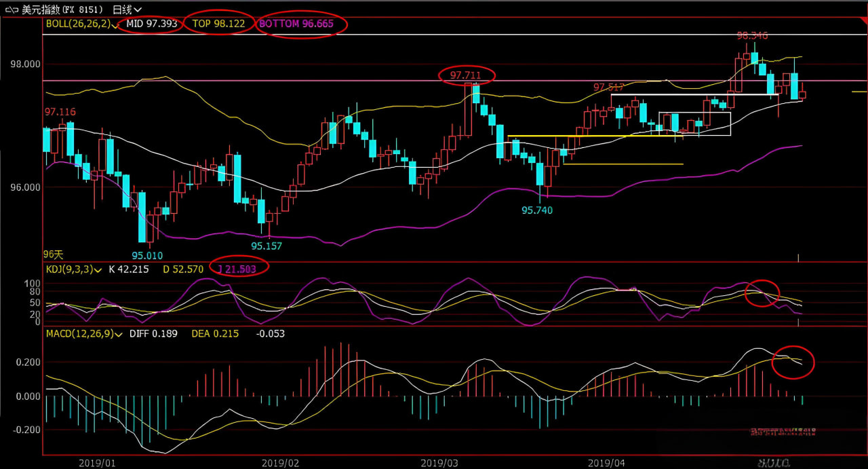Click the 95.010 low price label
This screenshot has height=469, width=868.
coord(147,256)
